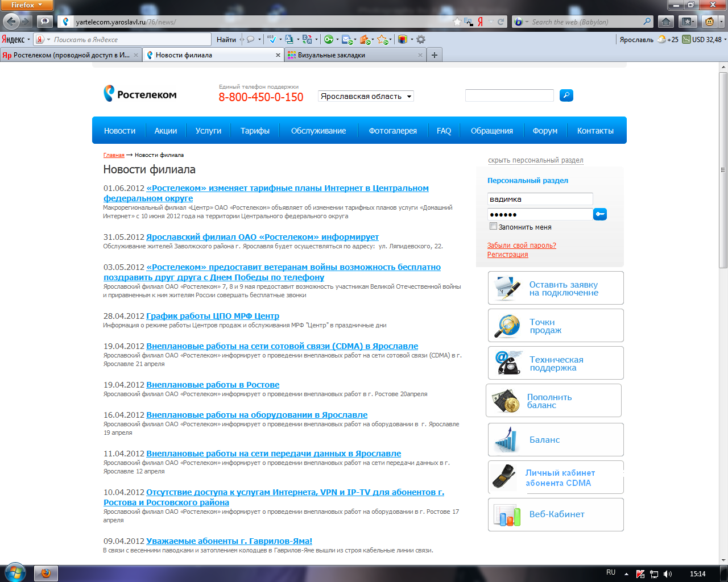Open the 'График работы ЦПО МРФ Центр' news link
Viewport: 728px width, 582px height.
point(213,316)
